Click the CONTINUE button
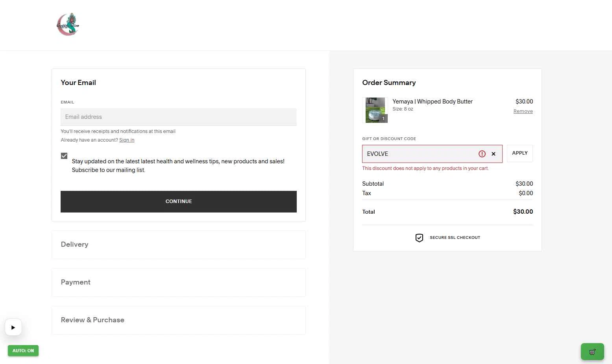 (x=178, y=201)
